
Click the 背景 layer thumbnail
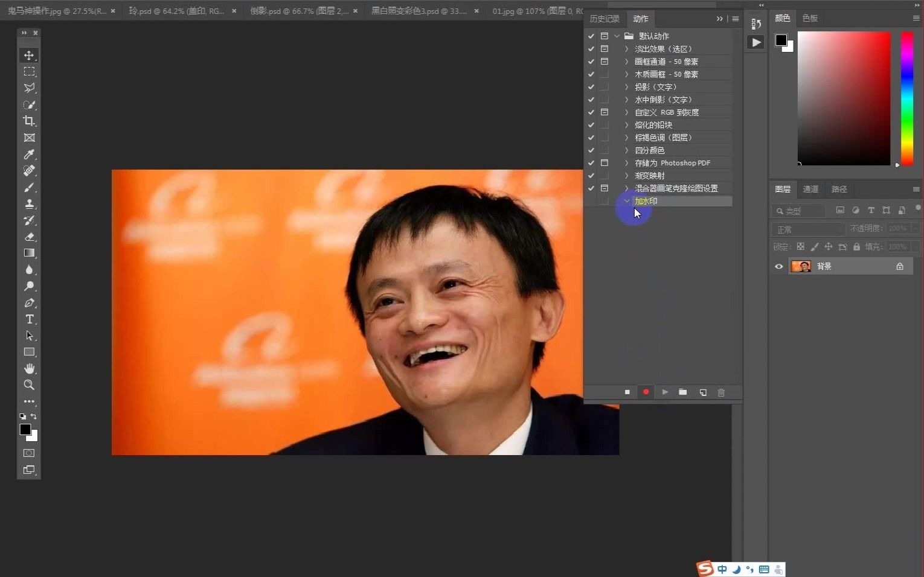(x=801, y=266)
